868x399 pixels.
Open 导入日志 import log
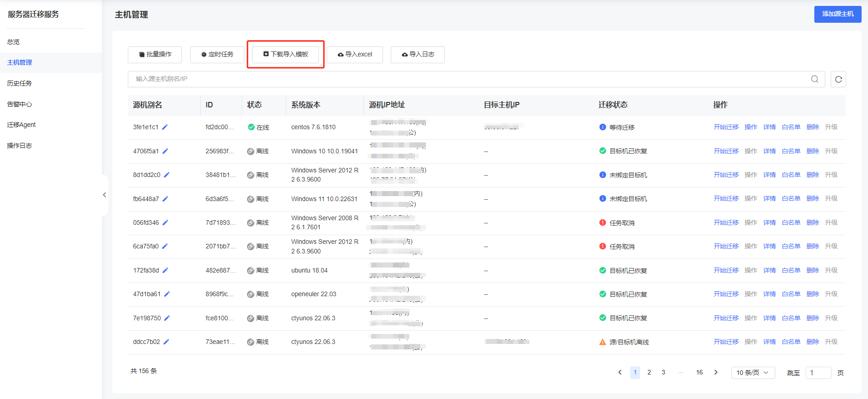tap(418, 55)
